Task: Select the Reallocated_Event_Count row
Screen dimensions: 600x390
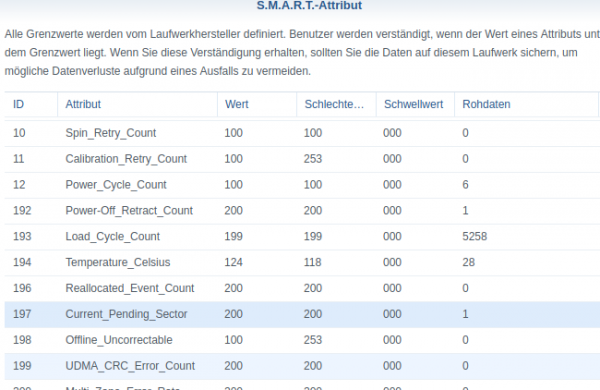Action: coord(302,289)
